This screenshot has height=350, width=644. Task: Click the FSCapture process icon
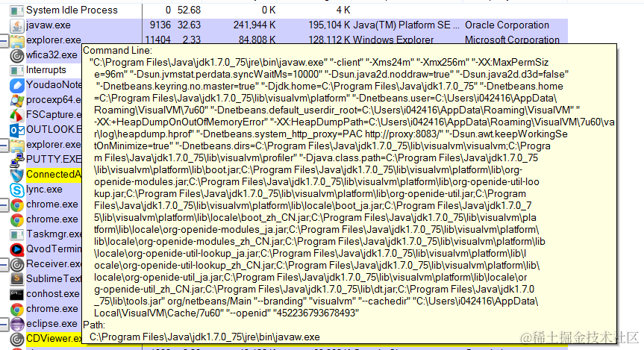(17, 115)
